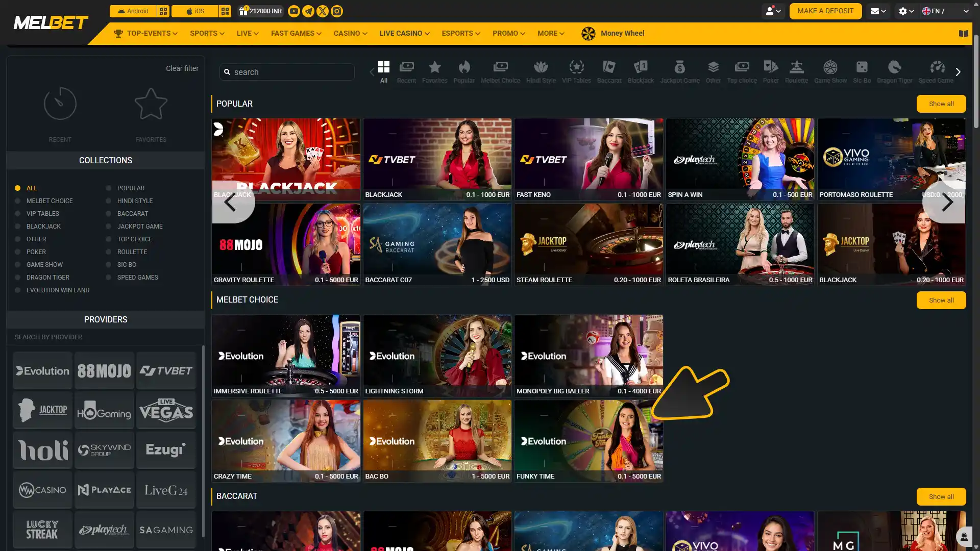Image resolution: width=980 pixels, height=551 pixels.
Task: Open the messages envelope menu
Action: point(878,11)
